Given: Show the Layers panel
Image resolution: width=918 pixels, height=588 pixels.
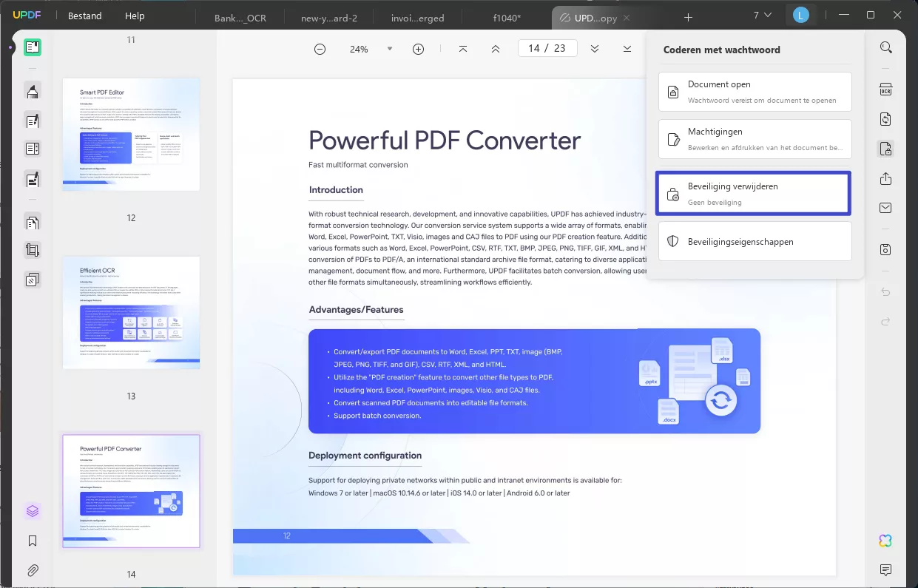Looking at the screenshot, I should [33, 511].
